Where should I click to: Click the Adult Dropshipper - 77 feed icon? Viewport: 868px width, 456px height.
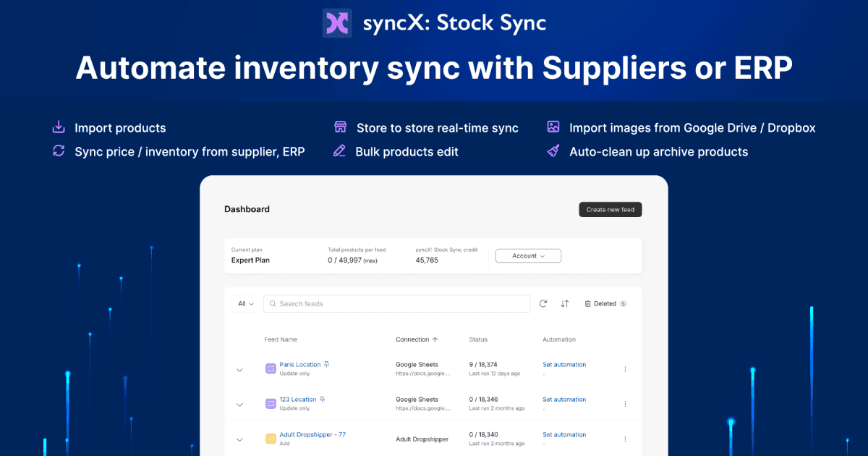coord(271,438)
